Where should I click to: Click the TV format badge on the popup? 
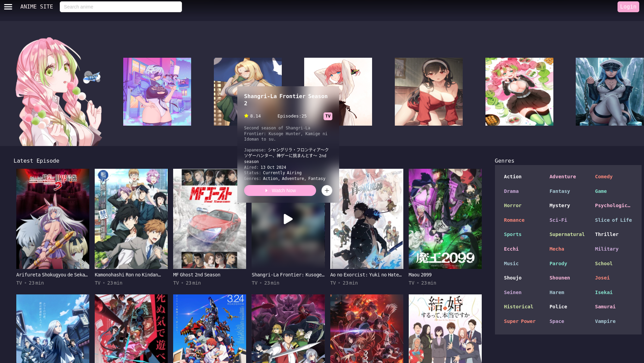(328, 116)
